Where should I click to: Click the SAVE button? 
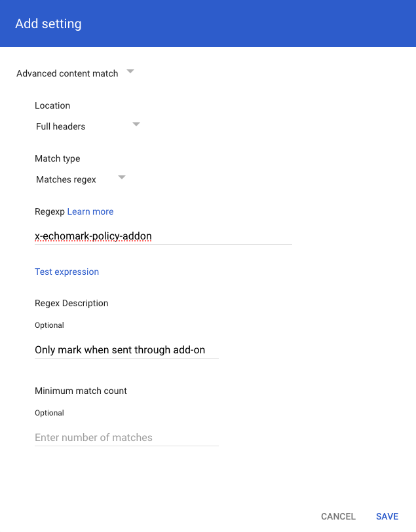coord(387,516)
